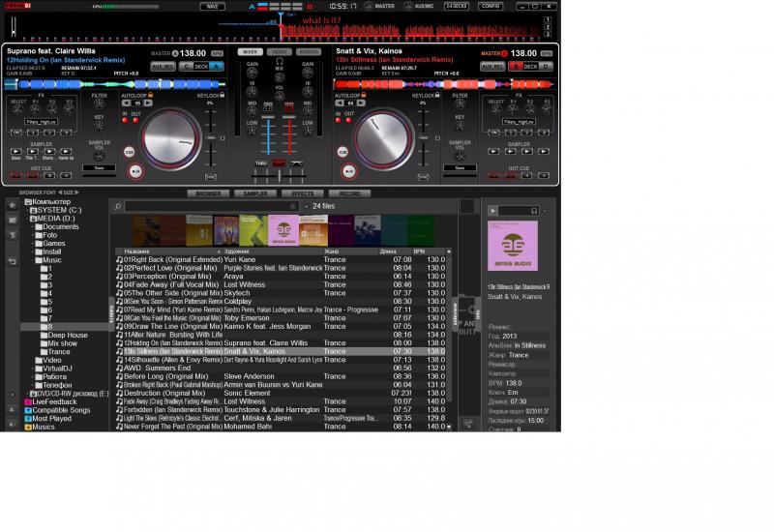This screenshot has width=774, height=532.
Task: Select deck C on the left deck switch
Action: 186,66
